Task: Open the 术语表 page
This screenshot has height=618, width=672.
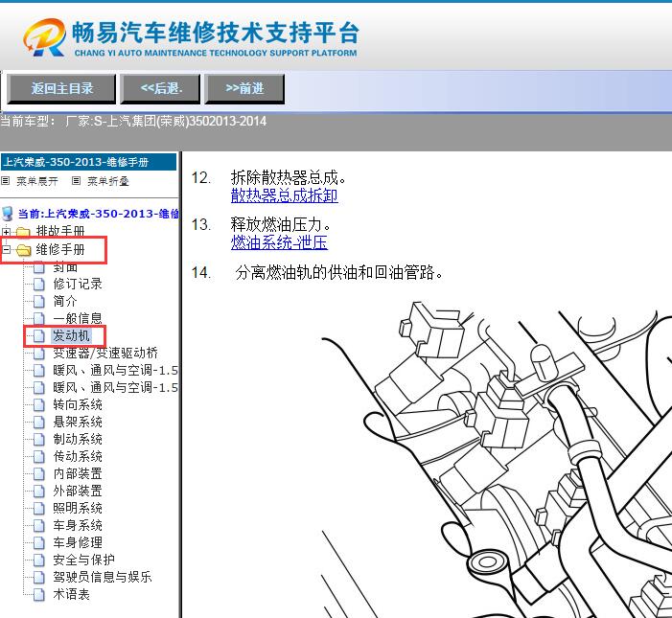Action: (71, 594)
